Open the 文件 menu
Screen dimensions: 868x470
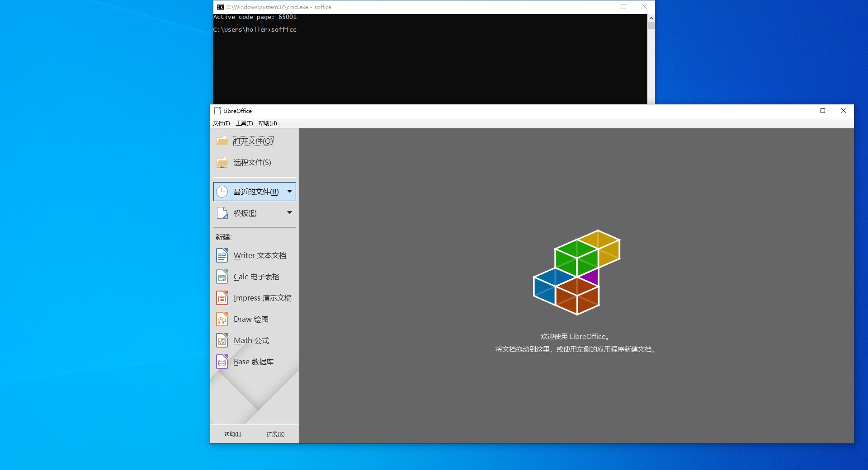[220, 123]
